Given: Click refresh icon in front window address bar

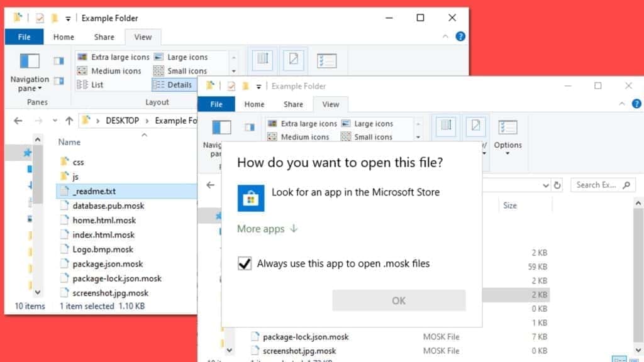Looking at the screenshot, I should click(x=557, y=185).
